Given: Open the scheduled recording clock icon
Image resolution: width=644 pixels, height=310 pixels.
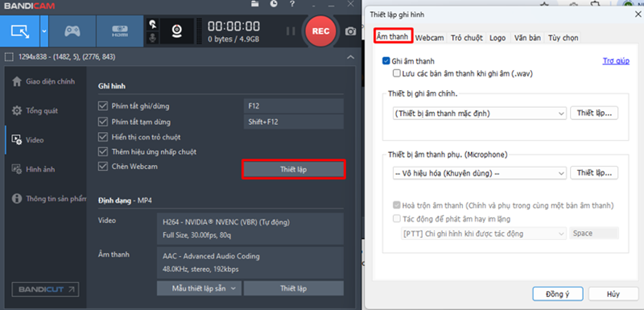Looking at the screenshot, I should point(274,4).
